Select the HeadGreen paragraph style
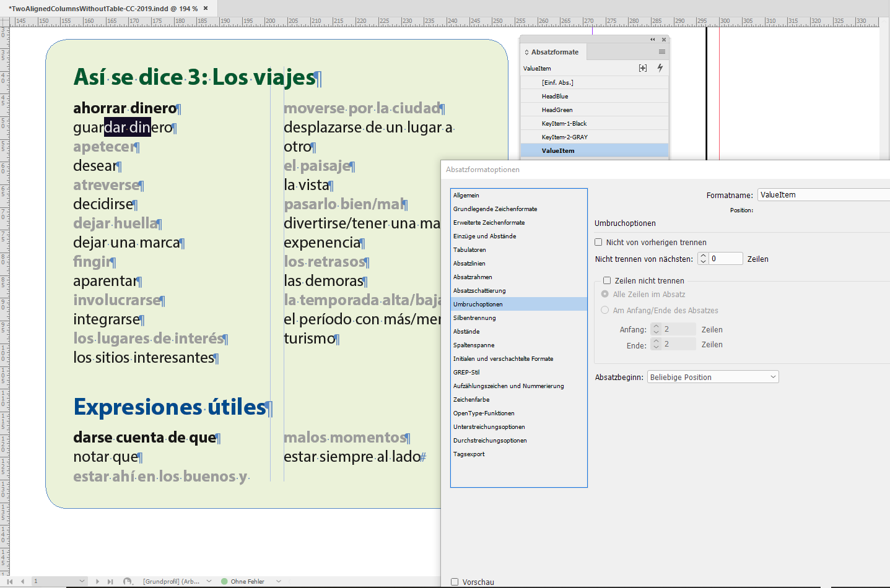Viewport: 890px width, 588px height. pyautogui.click(x=595, y=110)
